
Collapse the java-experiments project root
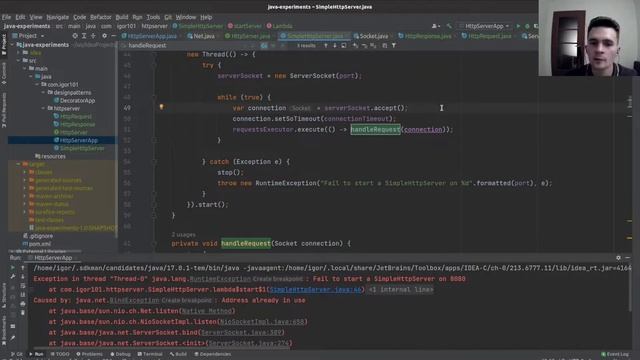click(x=12, y=45)
